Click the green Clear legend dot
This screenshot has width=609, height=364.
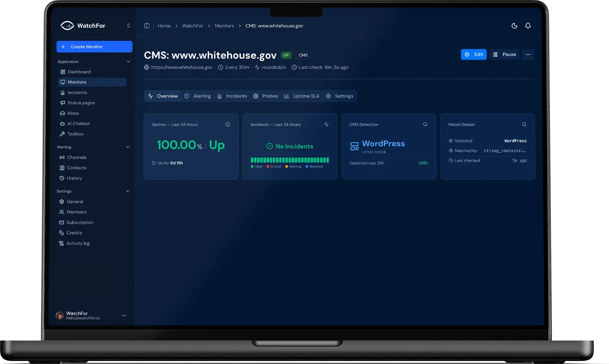click(x=252, y=167)
